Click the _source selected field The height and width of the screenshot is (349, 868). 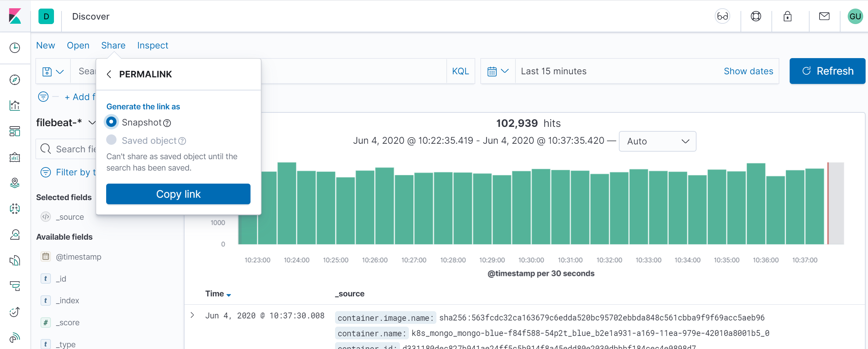tap(70, 217)
